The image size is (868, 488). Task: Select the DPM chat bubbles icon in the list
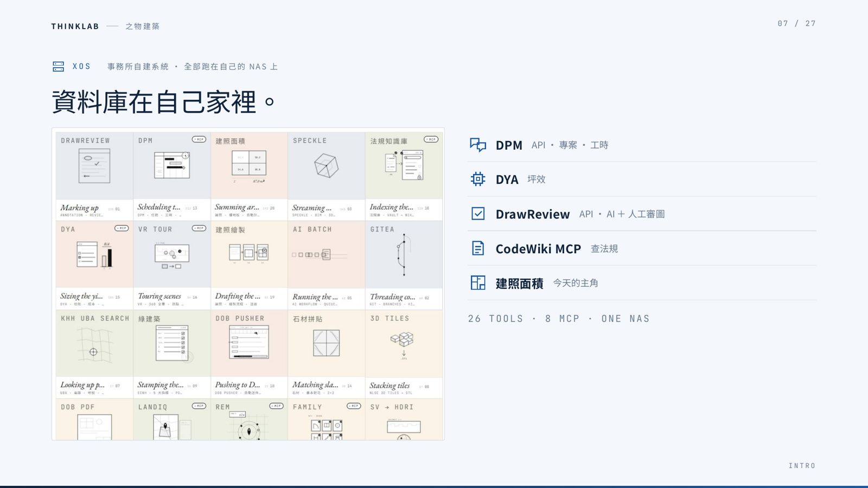(x=478, y=145)
